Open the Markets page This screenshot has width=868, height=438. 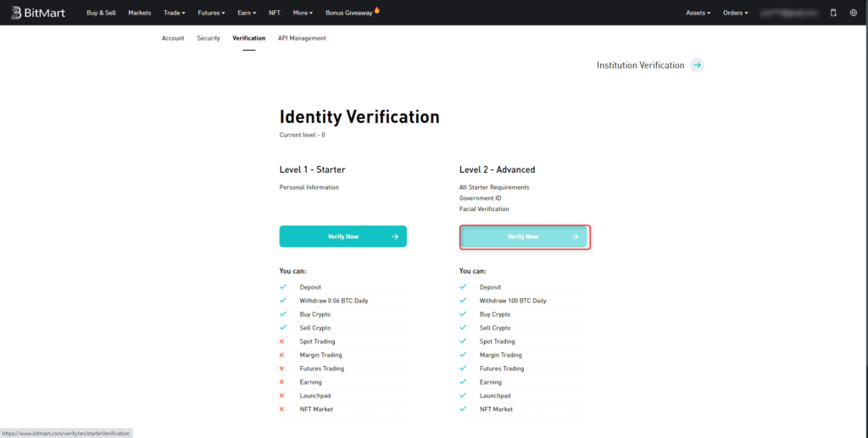(x=140, y=13)
